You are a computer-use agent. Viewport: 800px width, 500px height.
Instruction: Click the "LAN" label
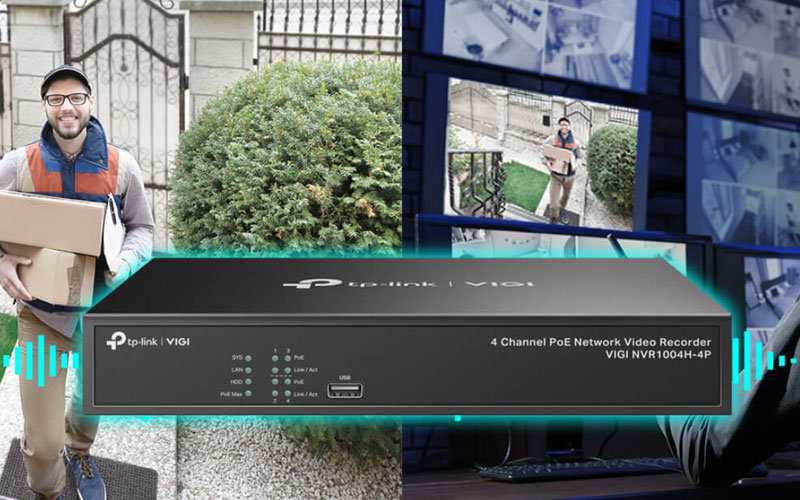coord(237,369)
